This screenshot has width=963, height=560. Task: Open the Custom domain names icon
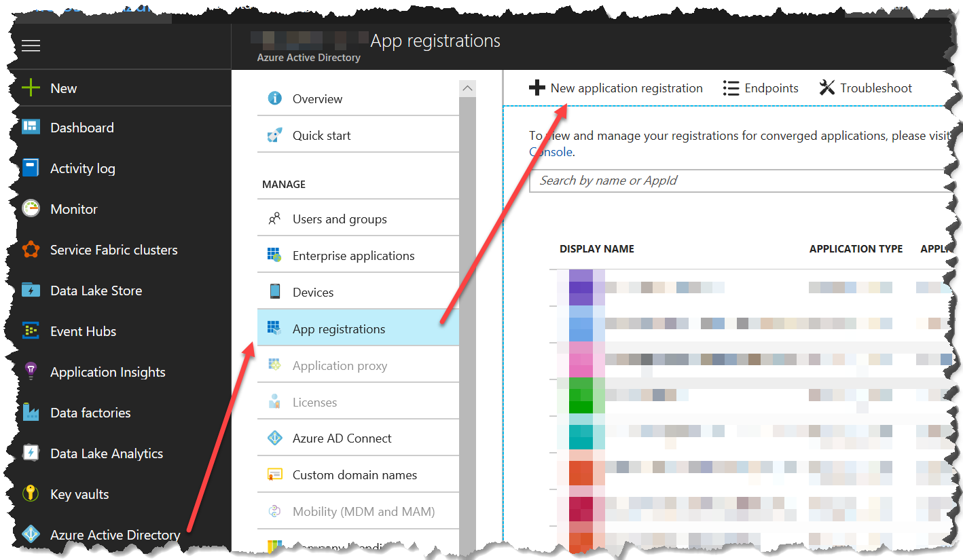[275, 474]
